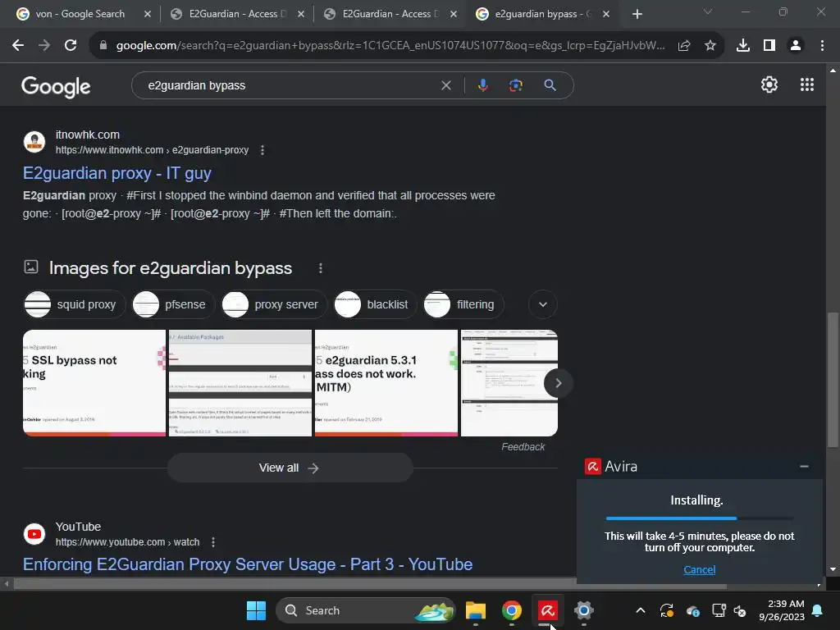Open volume mute tray icon

(x=740, y=610)
